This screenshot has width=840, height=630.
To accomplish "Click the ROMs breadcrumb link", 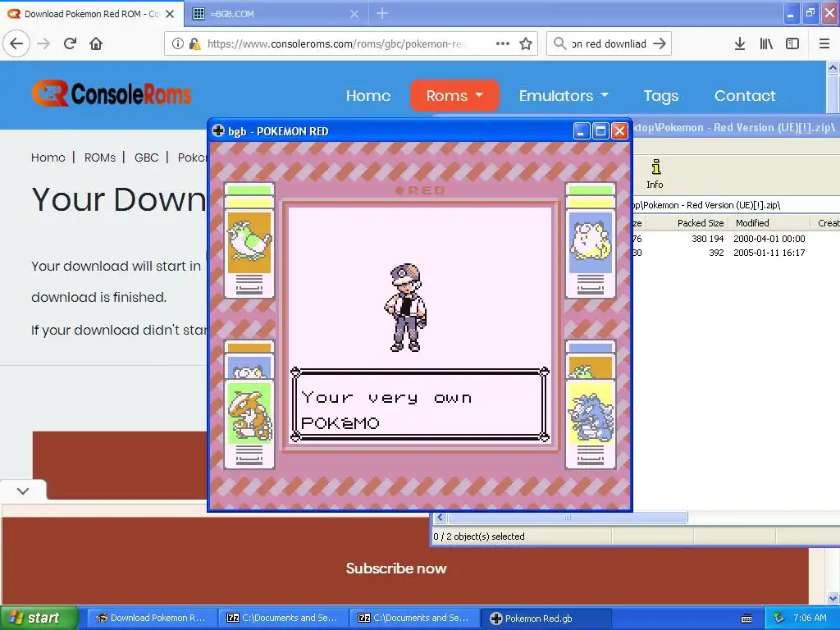I will [99, 157].
